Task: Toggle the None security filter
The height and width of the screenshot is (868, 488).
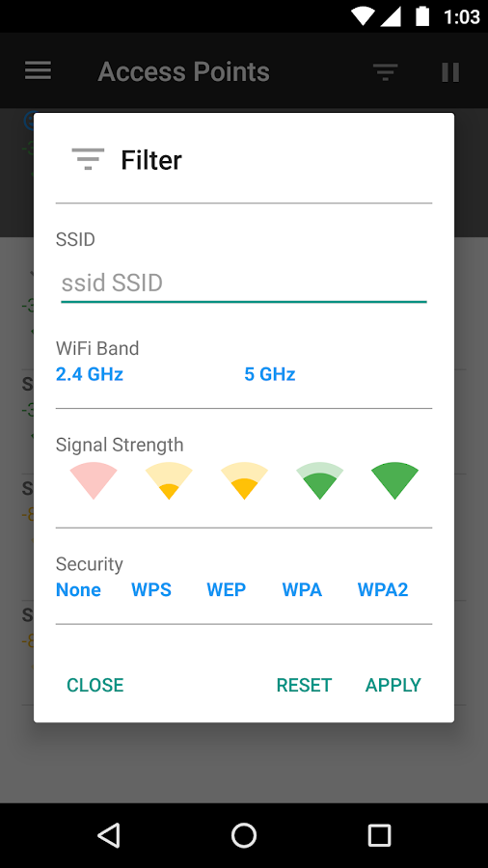Action: [78, 590]
